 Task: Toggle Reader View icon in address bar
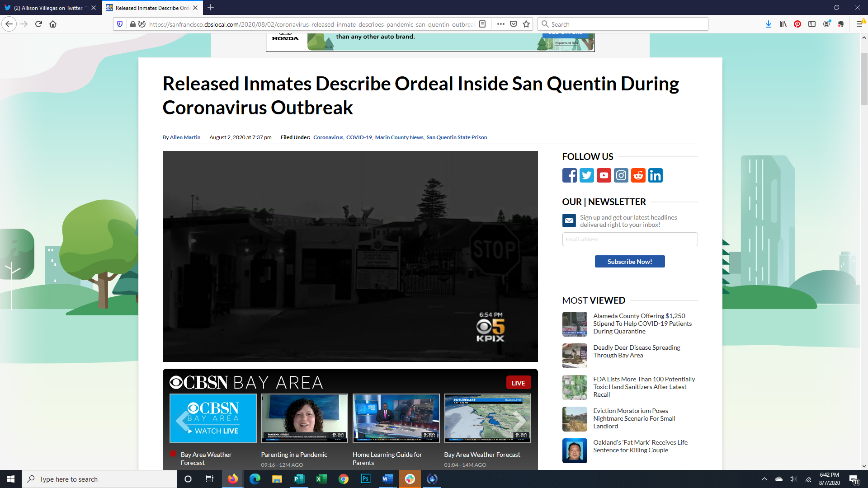pos(482,24)
